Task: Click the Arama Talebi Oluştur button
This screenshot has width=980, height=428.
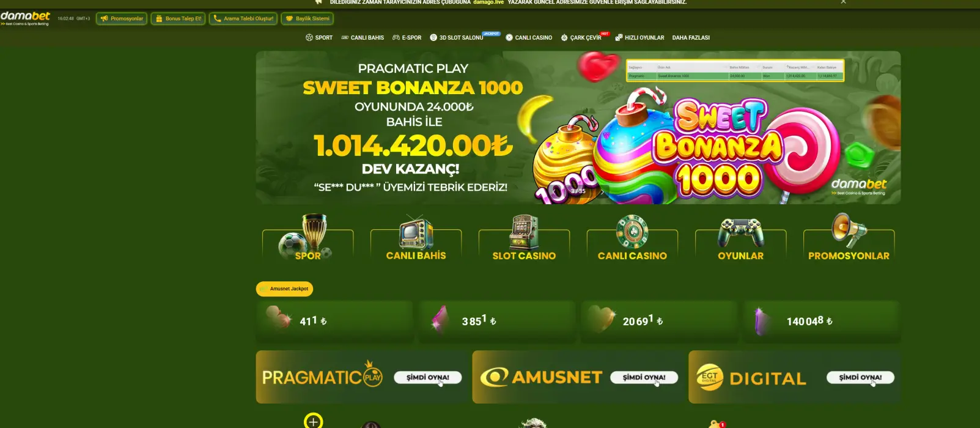Action: pyautogui.click(x=243, y=19)
